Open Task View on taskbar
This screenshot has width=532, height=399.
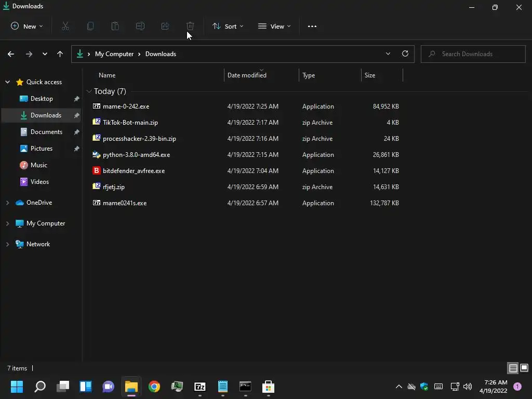pyautogui.click(x=63, y=387)
